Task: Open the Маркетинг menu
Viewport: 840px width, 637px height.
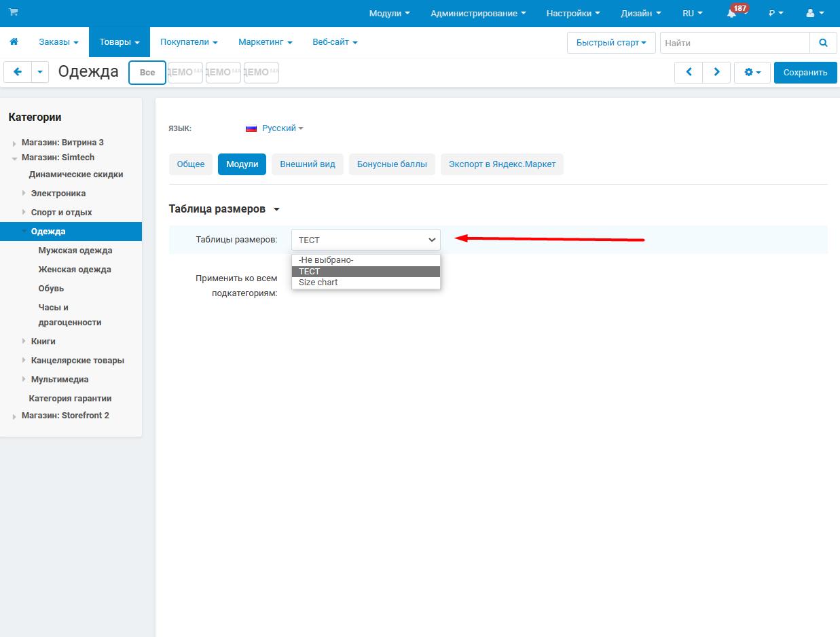Action: tap(265, 42)
